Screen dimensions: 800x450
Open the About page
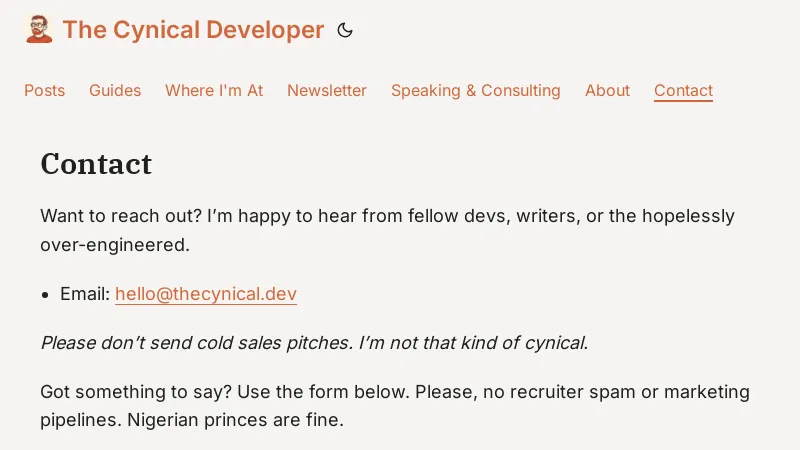pos(607,90)
